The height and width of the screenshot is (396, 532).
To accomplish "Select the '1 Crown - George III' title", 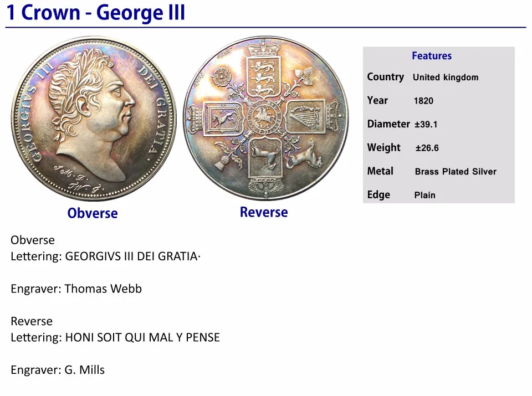I will (96, 13).
